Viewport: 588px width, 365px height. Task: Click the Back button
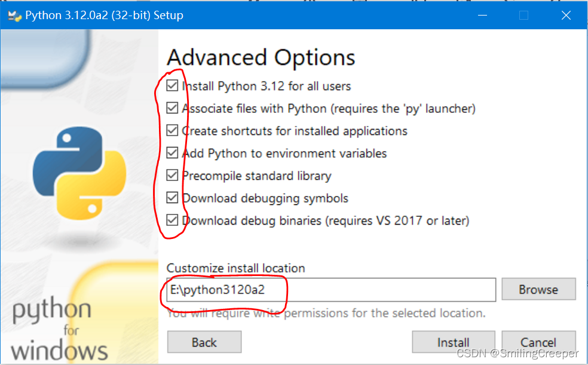[204, 342]
